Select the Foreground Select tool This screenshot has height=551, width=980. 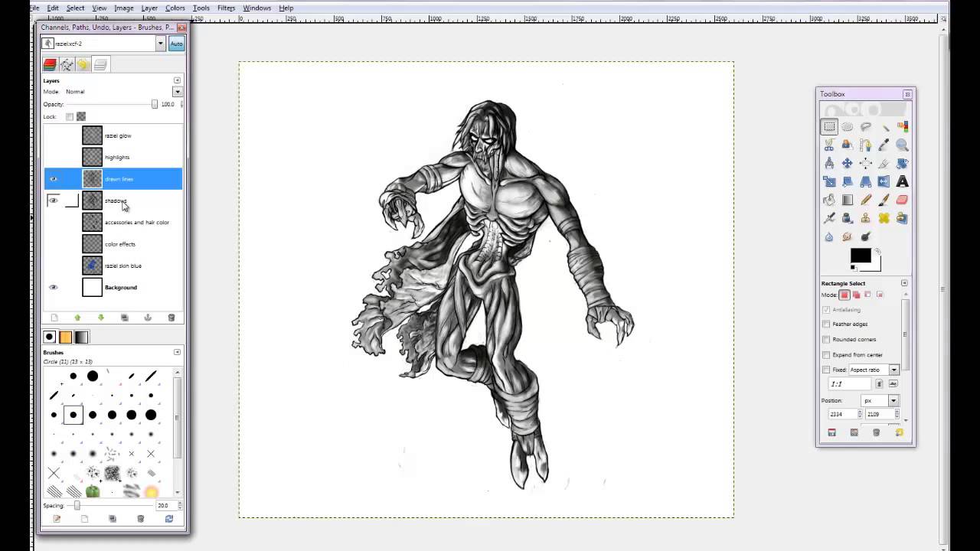pyautogui.click(x=848, y=145)
